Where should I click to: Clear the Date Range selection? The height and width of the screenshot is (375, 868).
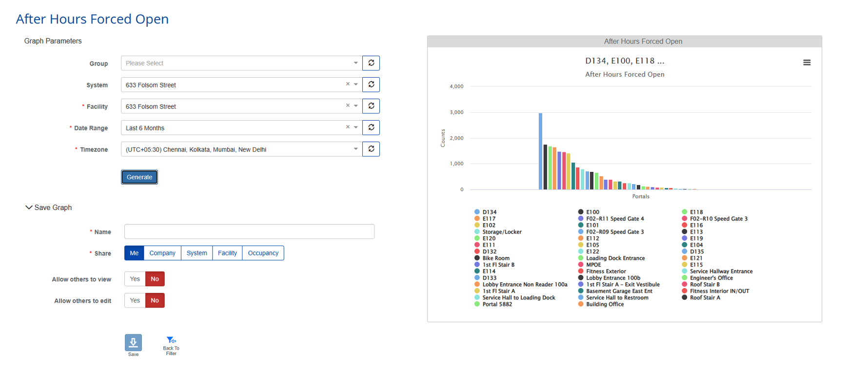tap(348, 127)
